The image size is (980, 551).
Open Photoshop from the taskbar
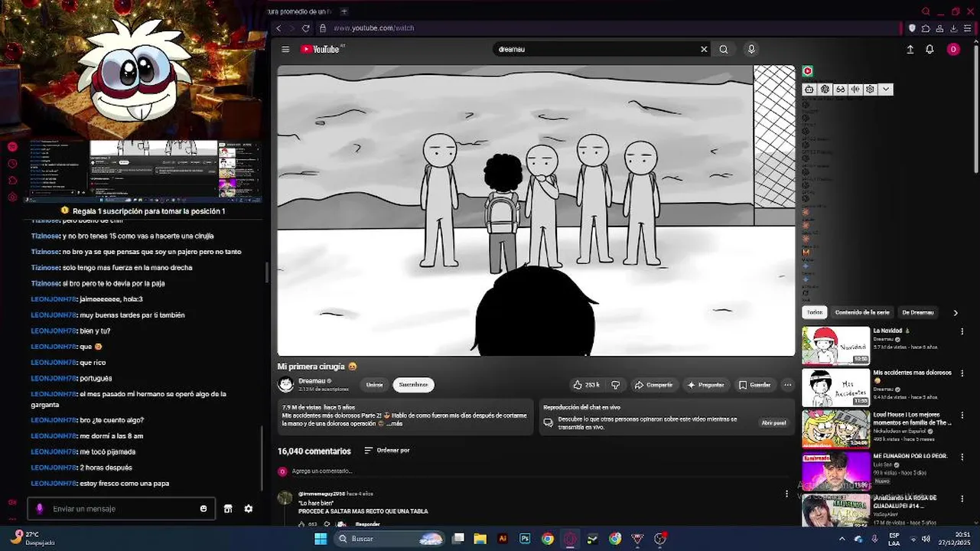tap(525, 539)
